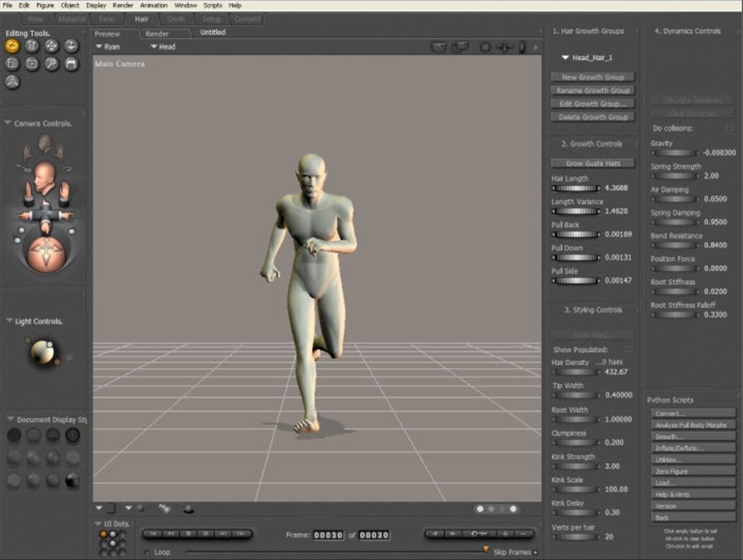743x560 pixels.
Task: Click New Growth Group button
Action: tap(593, 77)
